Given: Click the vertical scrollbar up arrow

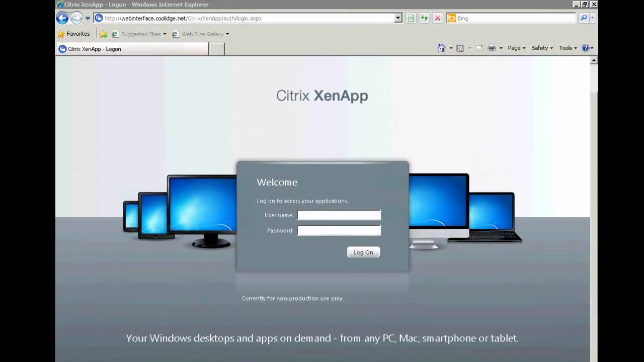Looking at the screenshot, I should [x=594, y=60].
